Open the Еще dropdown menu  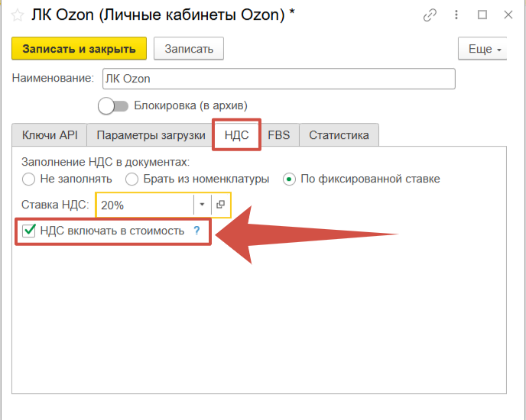tap(483, 49)
